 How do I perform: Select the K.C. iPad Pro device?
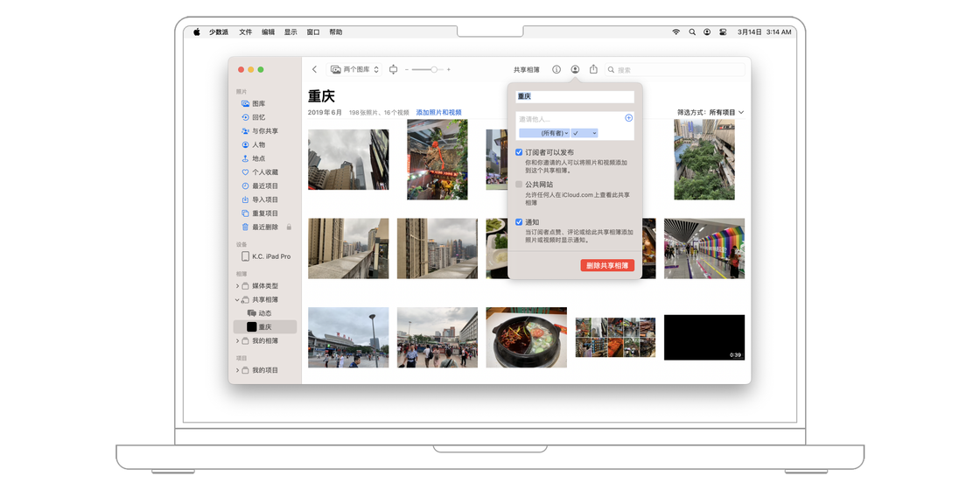click(x=265, y=257)
